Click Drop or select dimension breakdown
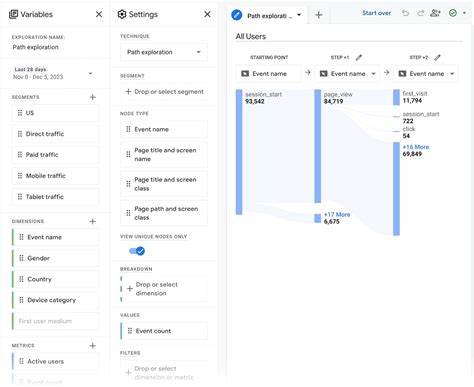474x387 pixels. click(164, 289)
